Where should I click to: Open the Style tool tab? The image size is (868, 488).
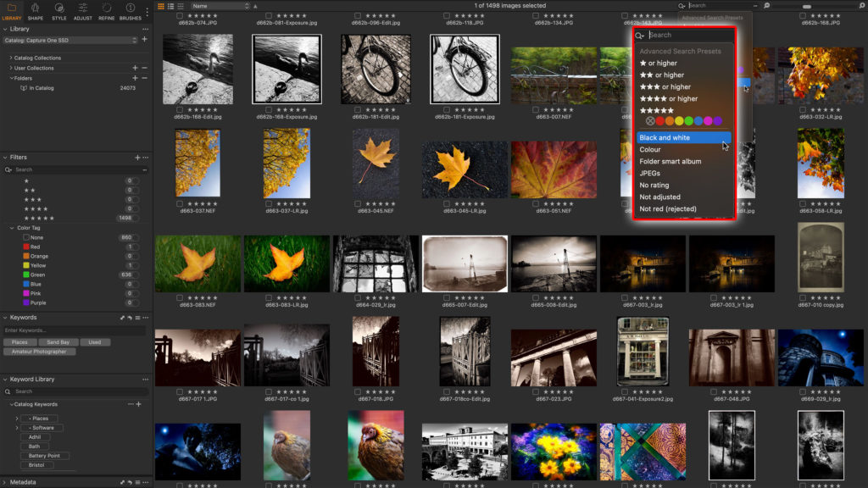pyautogui.click(x=58, y=11)
